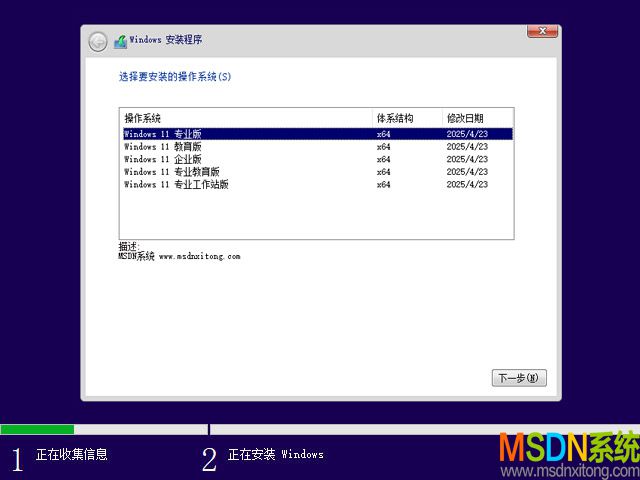This screenshot has height=480, width=640.
Task: Click the Windows Setup program icon
Action: pyautogui.click(x=120, y=41)
